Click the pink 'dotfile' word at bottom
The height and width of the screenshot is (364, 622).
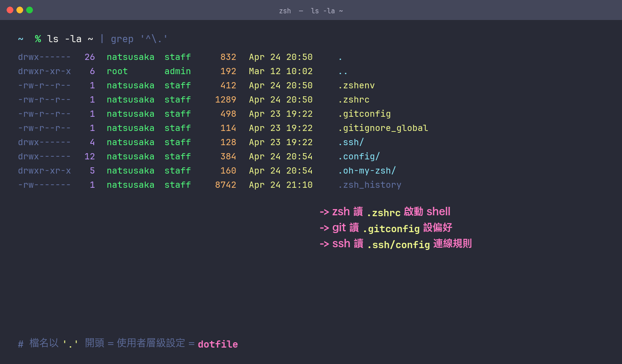[x=218, y=344]
